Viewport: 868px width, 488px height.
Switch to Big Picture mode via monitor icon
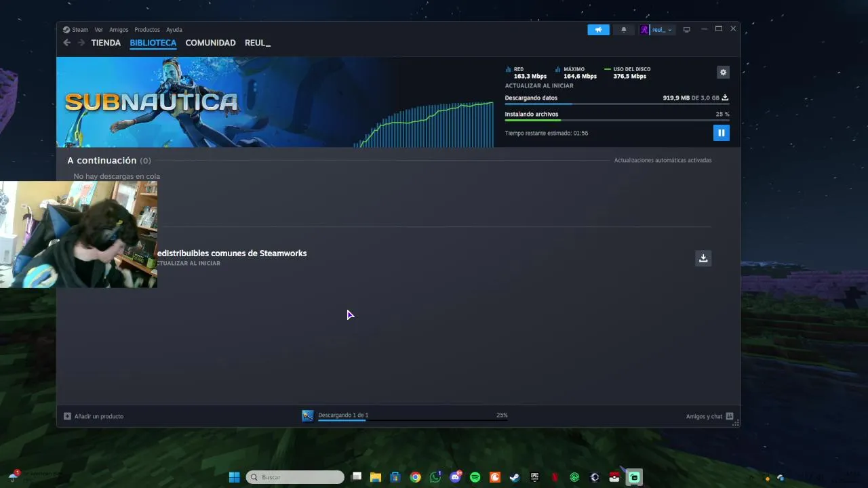[x=686, y=30]
